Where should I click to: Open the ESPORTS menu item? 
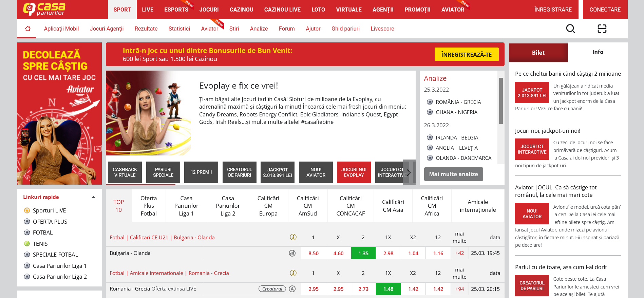[x=176, y=10]
